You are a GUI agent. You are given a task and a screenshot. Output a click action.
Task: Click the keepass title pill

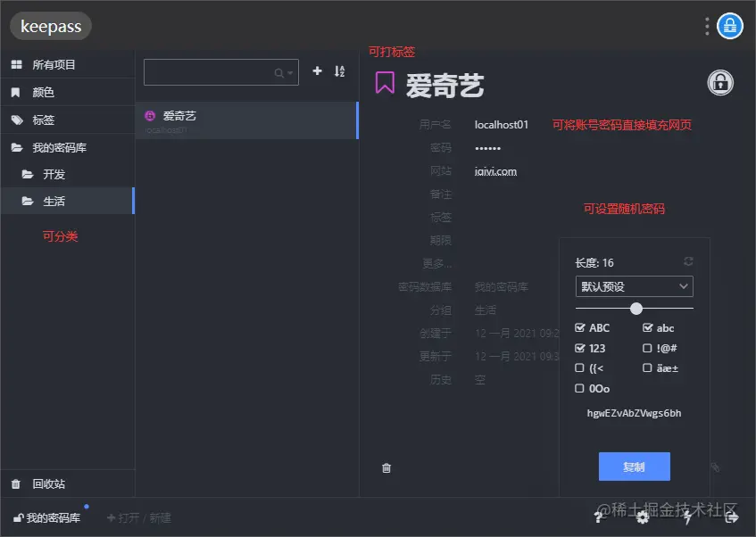coord(51,26)
